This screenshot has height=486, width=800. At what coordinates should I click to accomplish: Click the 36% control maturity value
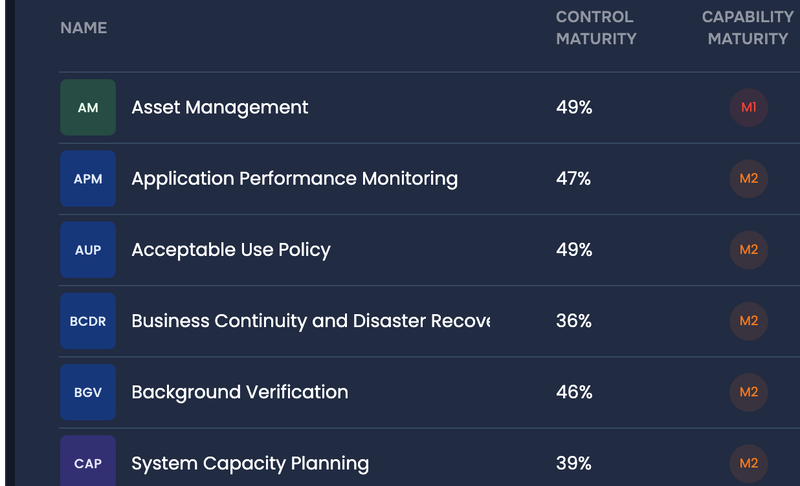(574, 321)
